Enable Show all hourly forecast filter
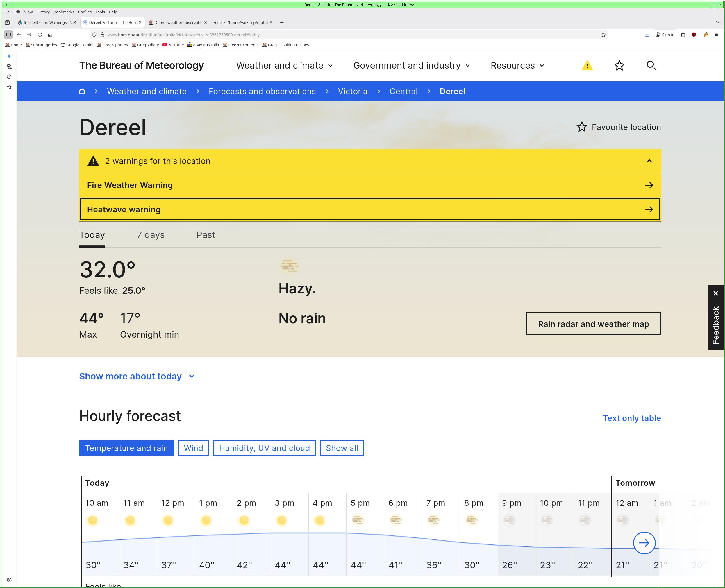The width and height of the screenshot is (725, 588). pyautogui.click(x=342, y=448)
